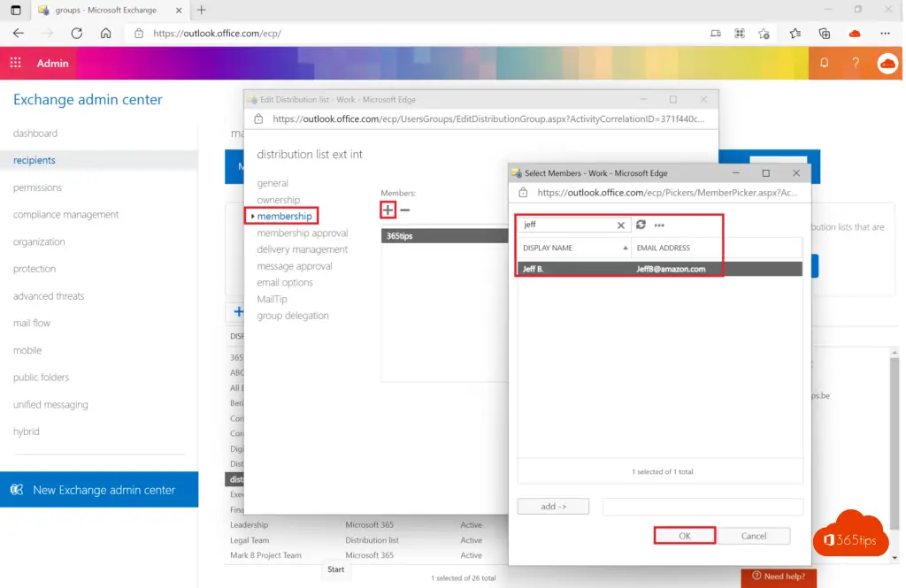
Task: Select the Jeff B. row
Action: pos(659,269)
